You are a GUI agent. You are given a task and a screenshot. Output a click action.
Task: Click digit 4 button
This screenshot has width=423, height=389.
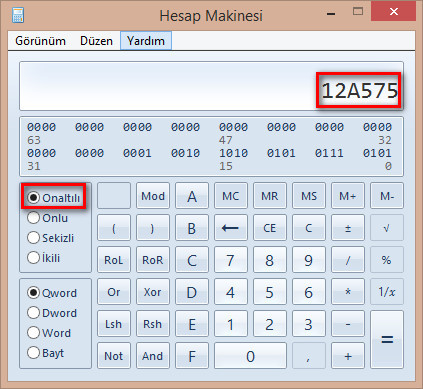coord(231,292)
